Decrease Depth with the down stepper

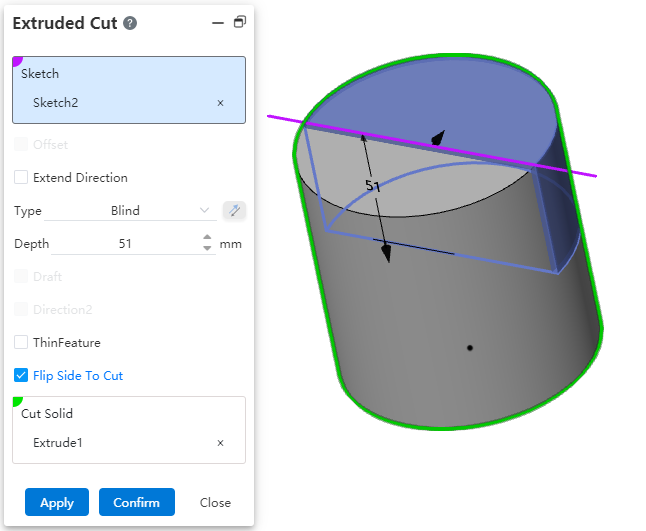pyautogui.click(x=207, y=248)
